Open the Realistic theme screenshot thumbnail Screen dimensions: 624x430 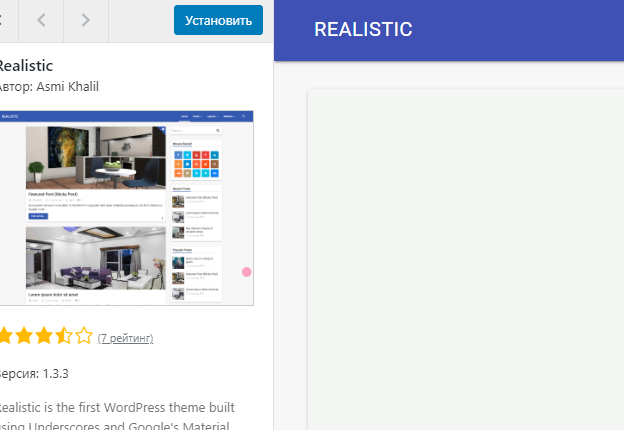[127, 208]
